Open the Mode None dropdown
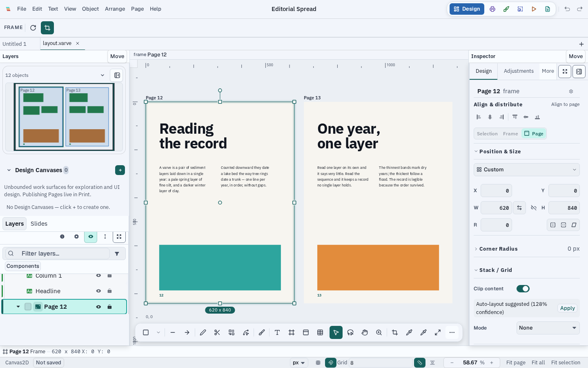588x368 pixels. [548, 328]
